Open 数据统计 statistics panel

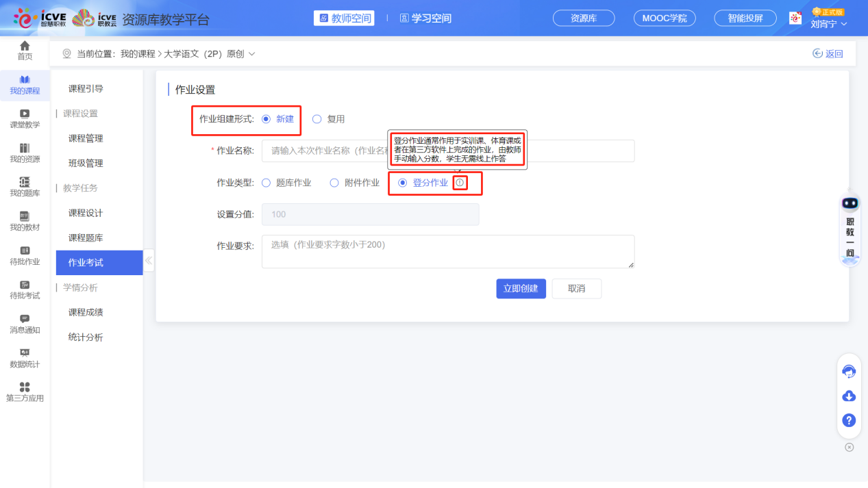25,358
